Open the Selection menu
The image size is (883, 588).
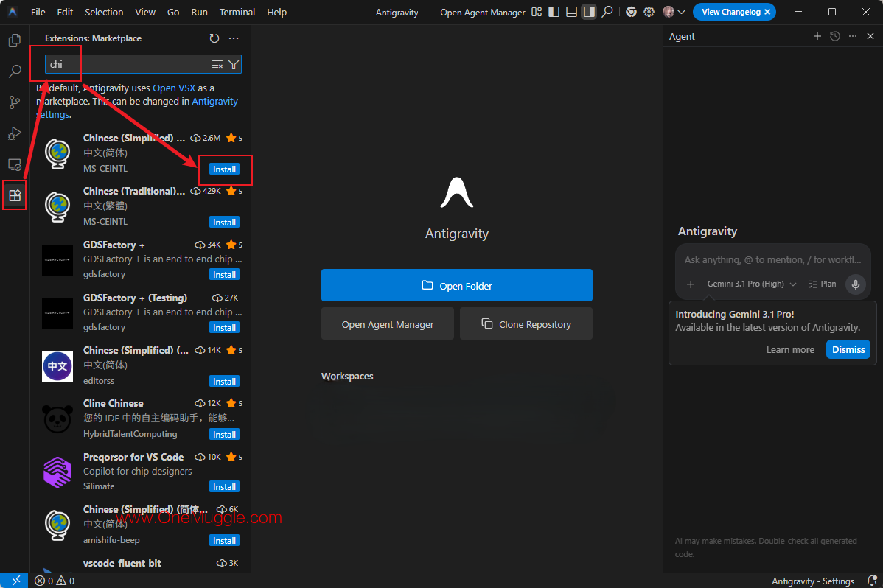104,12
